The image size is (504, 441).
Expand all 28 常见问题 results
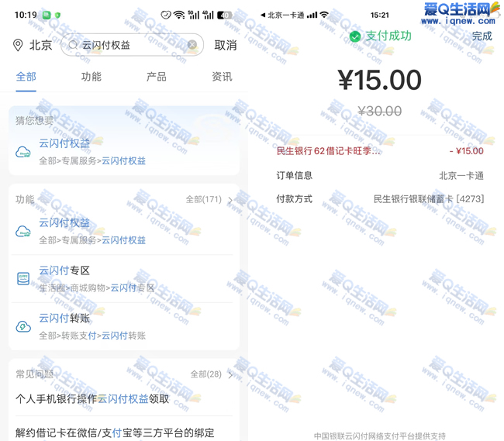(212, 374)
